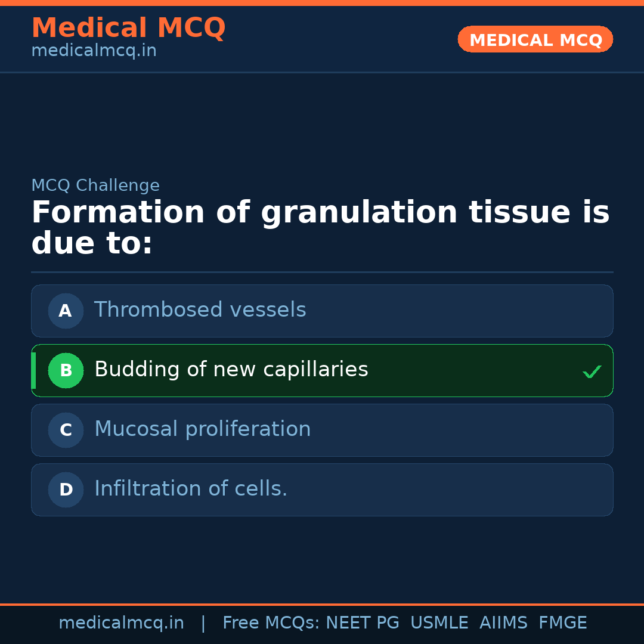This screenshot has height=644, width=644.
Task: Click the question text about granulation tissue
Action: click(x=320, y=228)
